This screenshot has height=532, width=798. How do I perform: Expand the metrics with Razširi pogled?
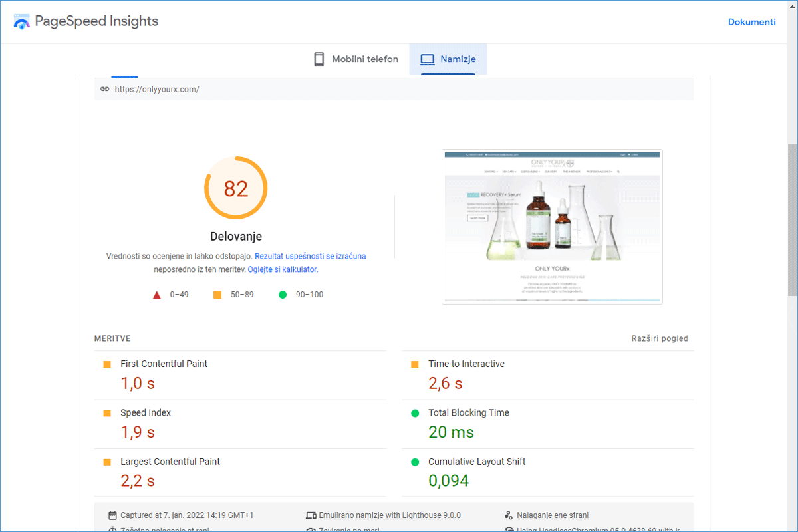coord(659,338)
